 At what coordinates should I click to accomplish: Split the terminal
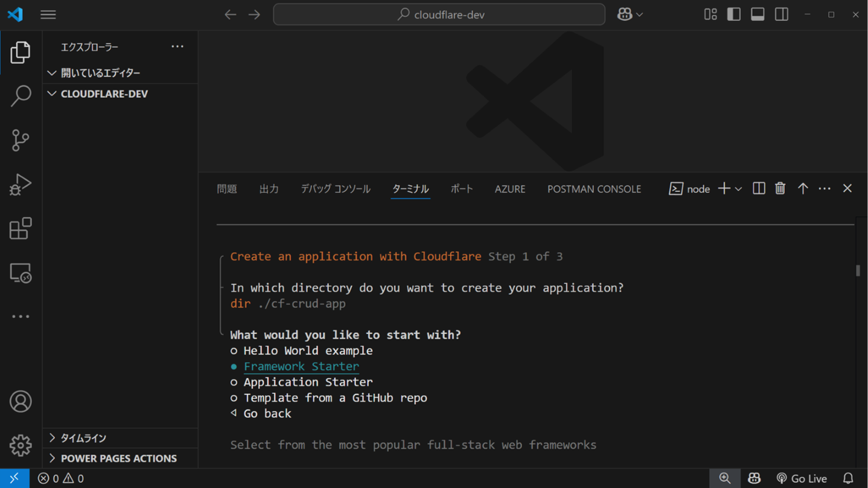click(759, 188)
